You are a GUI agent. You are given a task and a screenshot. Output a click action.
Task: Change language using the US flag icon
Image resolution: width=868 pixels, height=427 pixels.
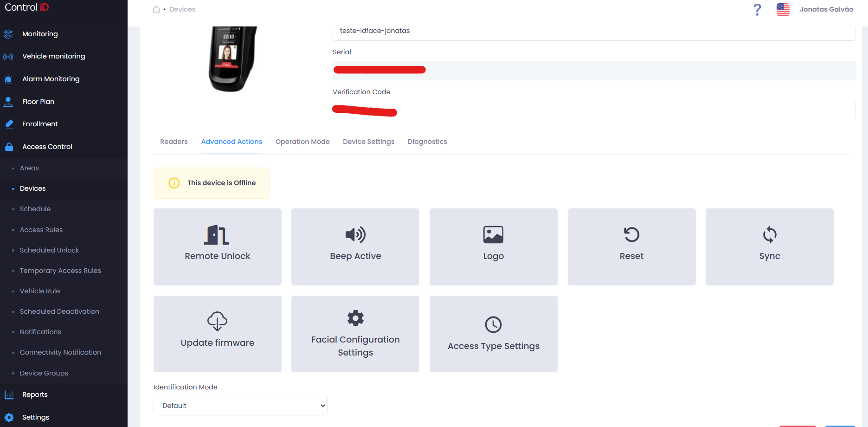click(783, 9)
